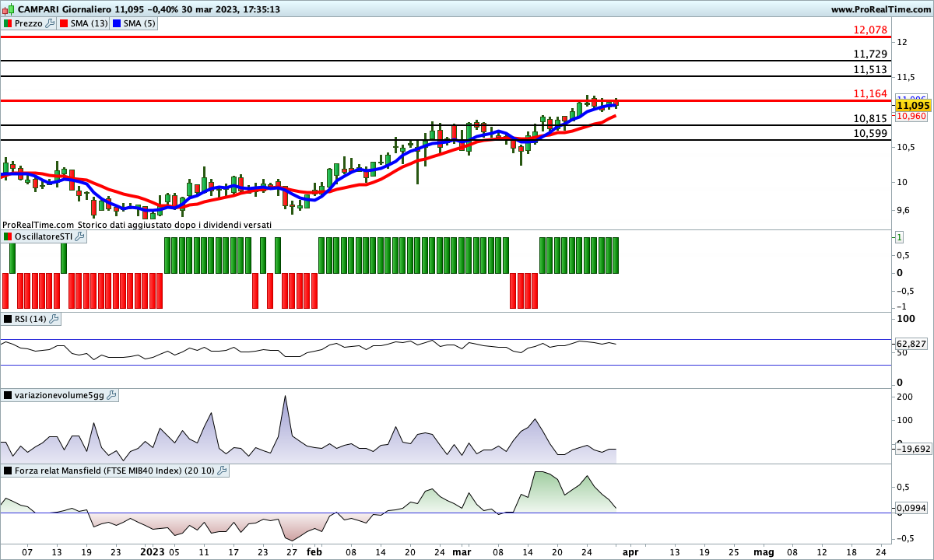Click the 12,078 red level label

pos(870,30)
